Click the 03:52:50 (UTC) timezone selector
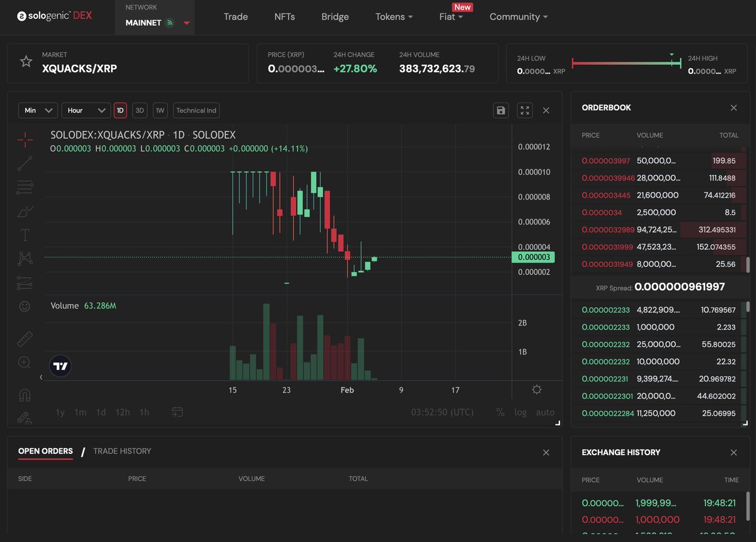The width and height of the screenshot is (756, 542). pos(442,412)
